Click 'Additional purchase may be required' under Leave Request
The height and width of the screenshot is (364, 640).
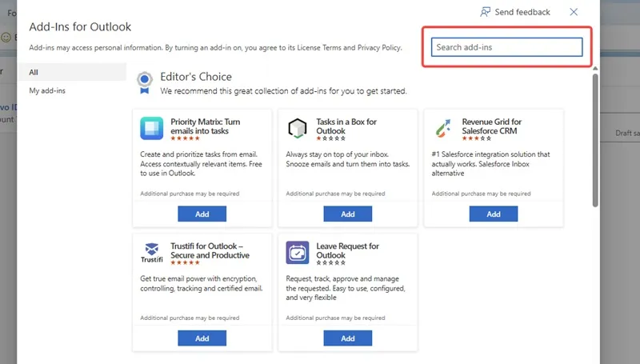pos(335,318)
